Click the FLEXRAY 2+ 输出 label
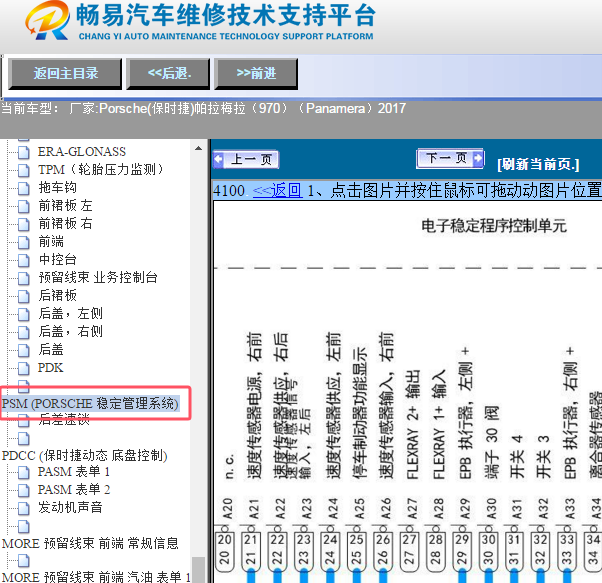The height and width of the screenshot is (583, 602). pos(412,425)
